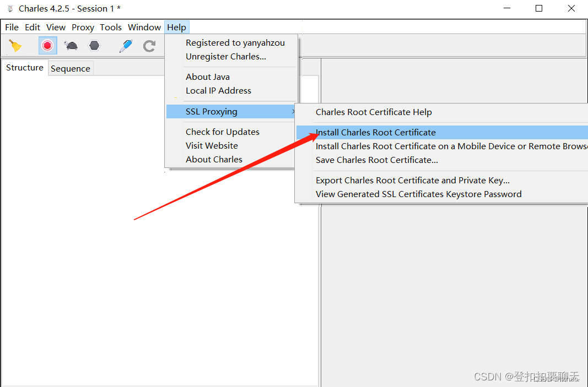Minimize the Charles window
Screen dimensions: 588x387
[x=506, y=8]
